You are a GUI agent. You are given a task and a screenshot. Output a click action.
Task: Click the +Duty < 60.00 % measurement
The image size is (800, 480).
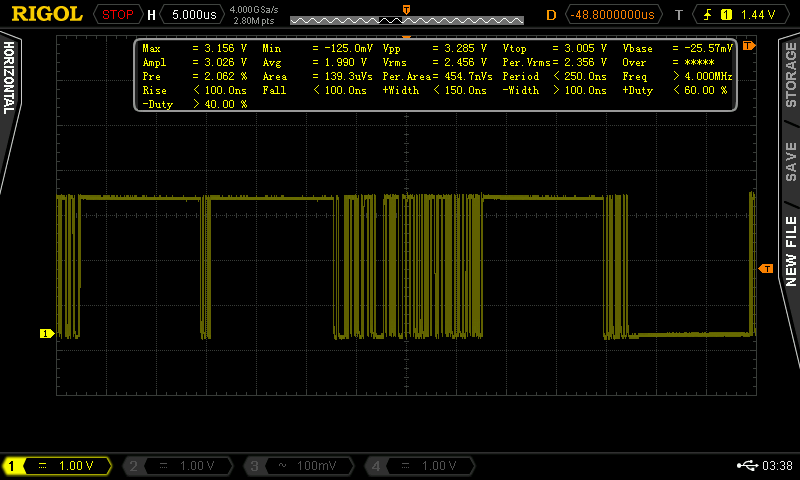coord(675,90)
